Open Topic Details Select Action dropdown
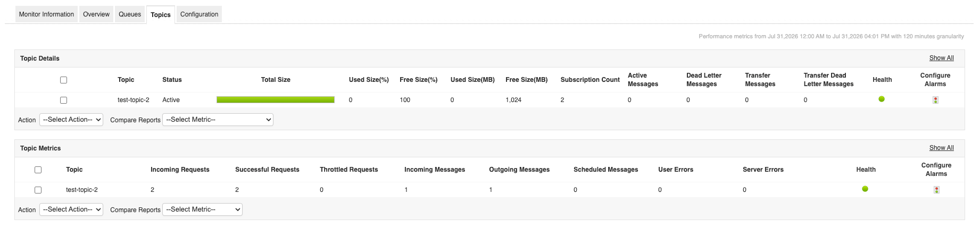The width and height of the screenshot is (980, 227). click(71, 120)
